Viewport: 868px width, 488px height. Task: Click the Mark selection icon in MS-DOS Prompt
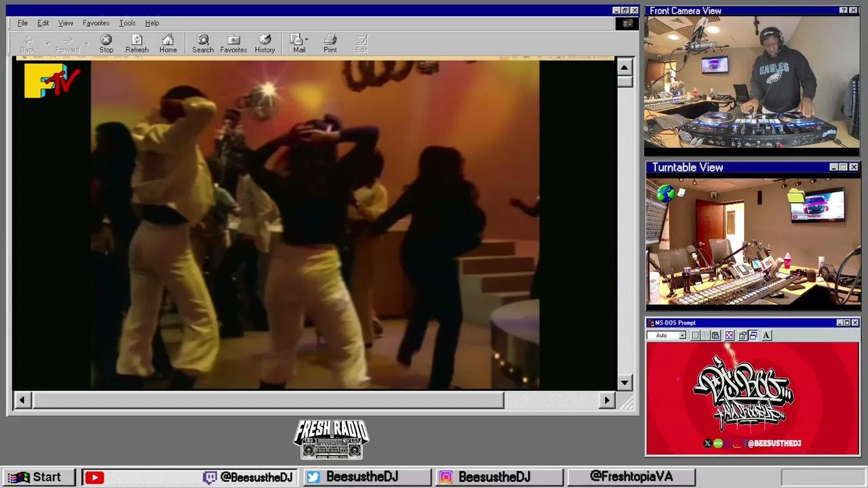pyautogui.click(x=695, y=335)
